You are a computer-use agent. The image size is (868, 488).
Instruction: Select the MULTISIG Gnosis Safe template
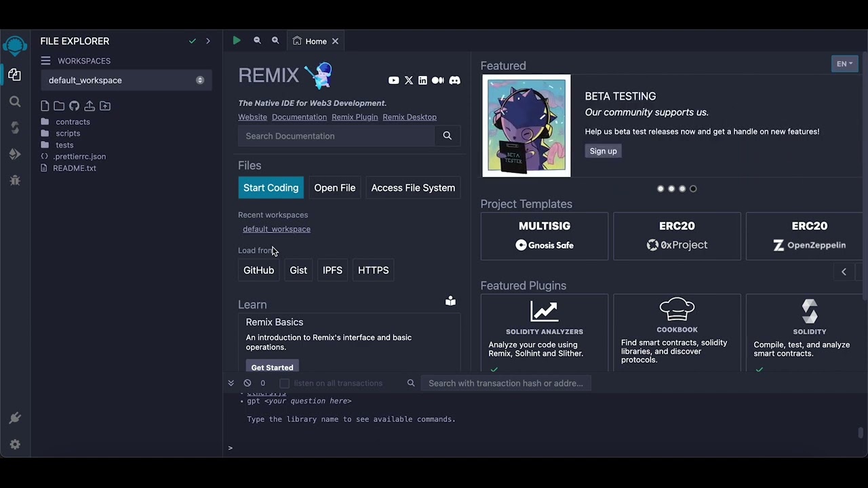pyautogui.click(x=545, y=236)
